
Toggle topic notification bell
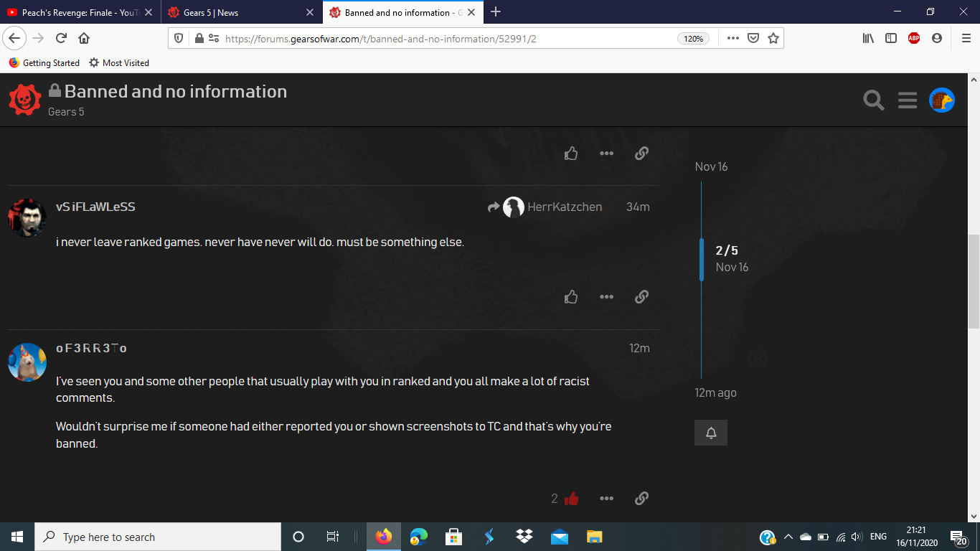point(711,433)
